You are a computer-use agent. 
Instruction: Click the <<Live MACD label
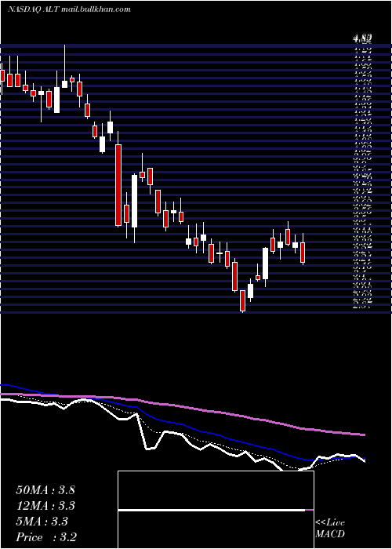pyautogui.click(x=330, y=529)
